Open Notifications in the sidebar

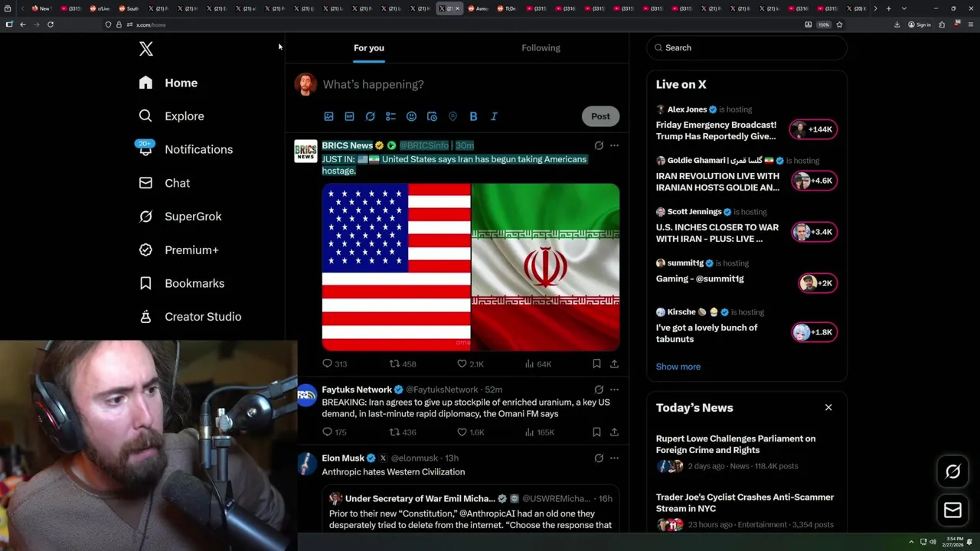point(185,149)
